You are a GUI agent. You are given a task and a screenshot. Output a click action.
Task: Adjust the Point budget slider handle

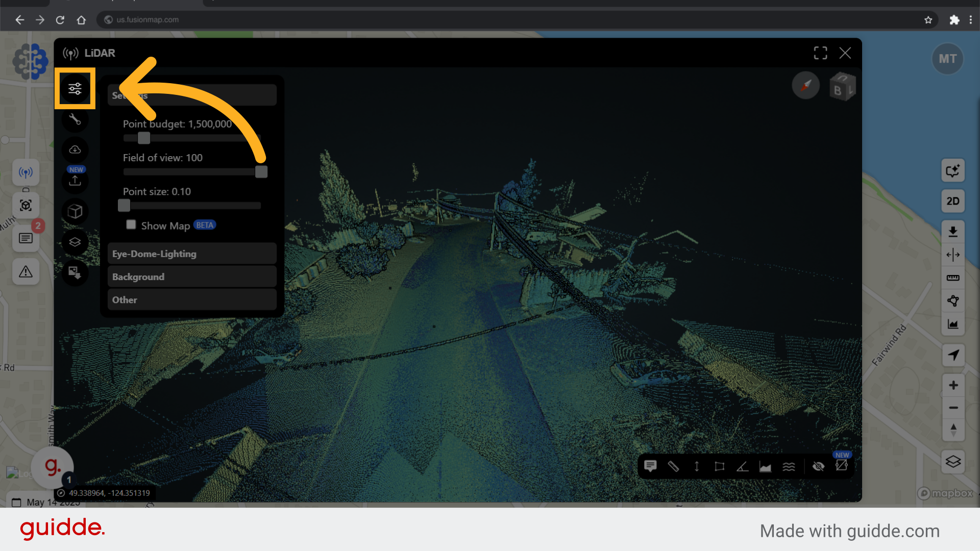[x=144, y=138]
